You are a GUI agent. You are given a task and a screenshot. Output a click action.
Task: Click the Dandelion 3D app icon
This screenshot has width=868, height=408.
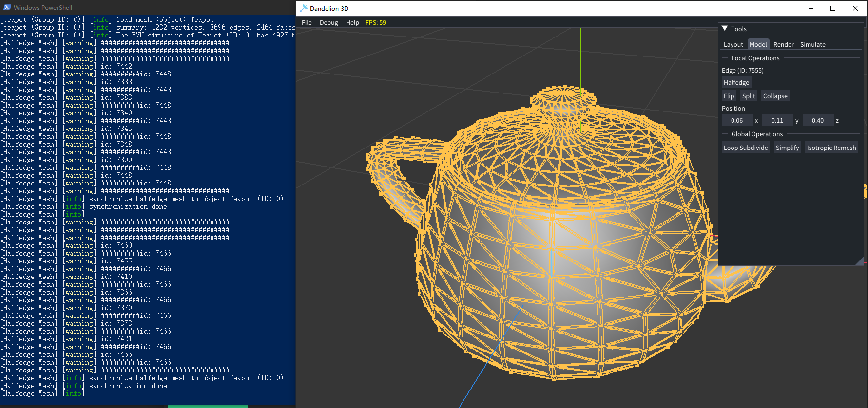pos(304,8)
